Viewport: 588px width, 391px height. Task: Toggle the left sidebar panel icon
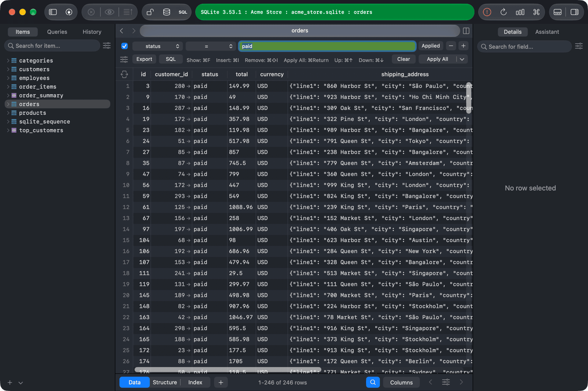[53, 12]
